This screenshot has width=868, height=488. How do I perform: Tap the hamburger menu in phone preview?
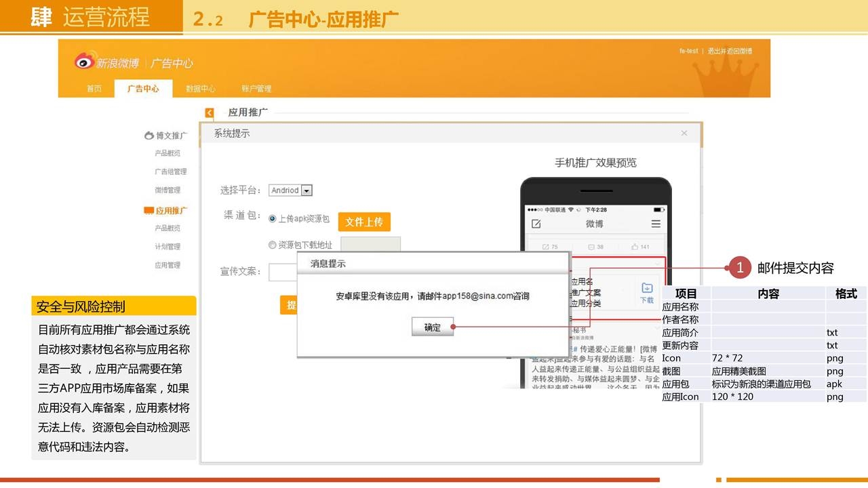point(656,224)
